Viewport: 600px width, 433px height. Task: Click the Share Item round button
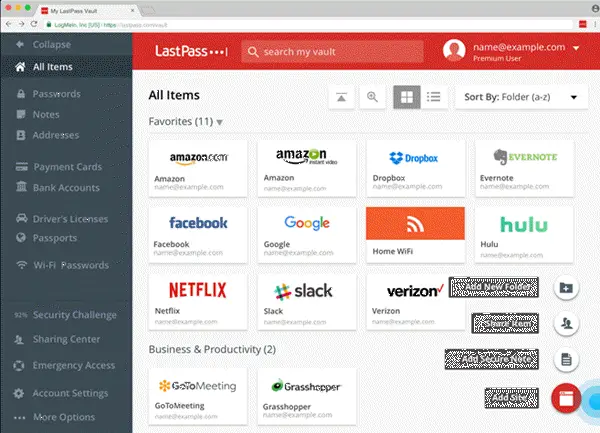coord(566,324)
